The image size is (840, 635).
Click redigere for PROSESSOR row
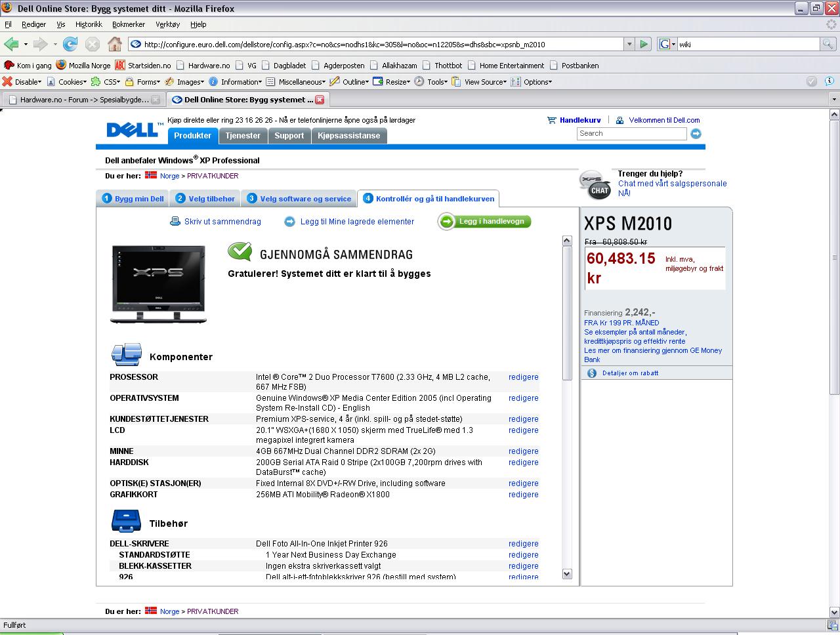[x=523, y=377]
